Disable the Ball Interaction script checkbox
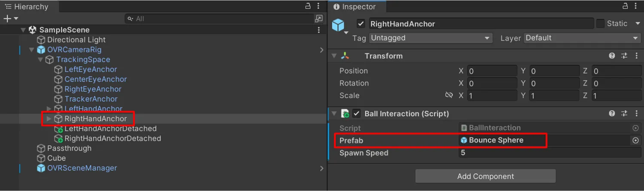The height and width of the screenshot is (191, 644). coord(356,114)
